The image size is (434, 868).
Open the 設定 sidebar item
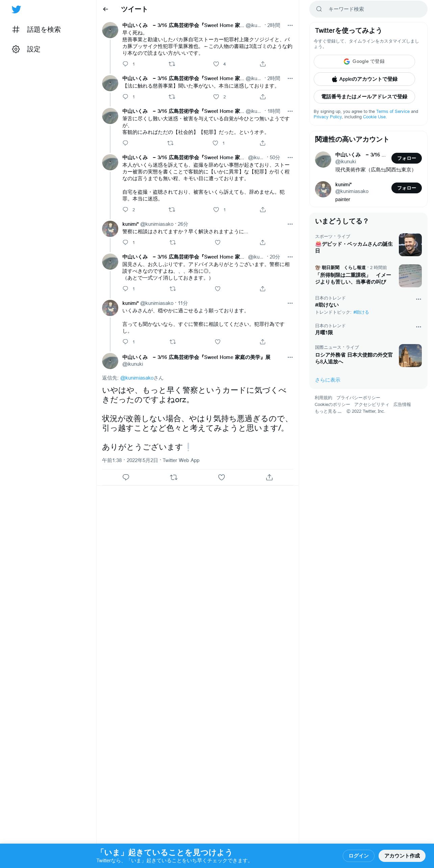(x=26, y=49)
